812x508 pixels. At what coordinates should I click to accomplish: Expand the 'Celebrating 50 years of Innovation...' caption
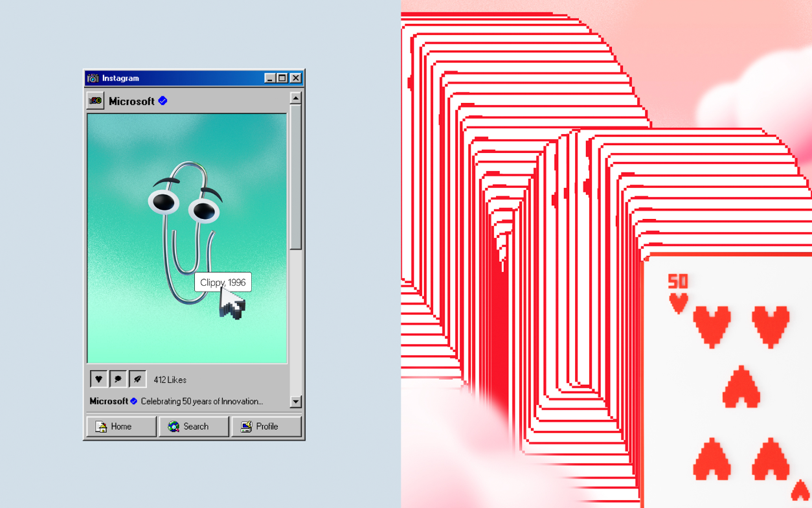(x=202, y=401)
